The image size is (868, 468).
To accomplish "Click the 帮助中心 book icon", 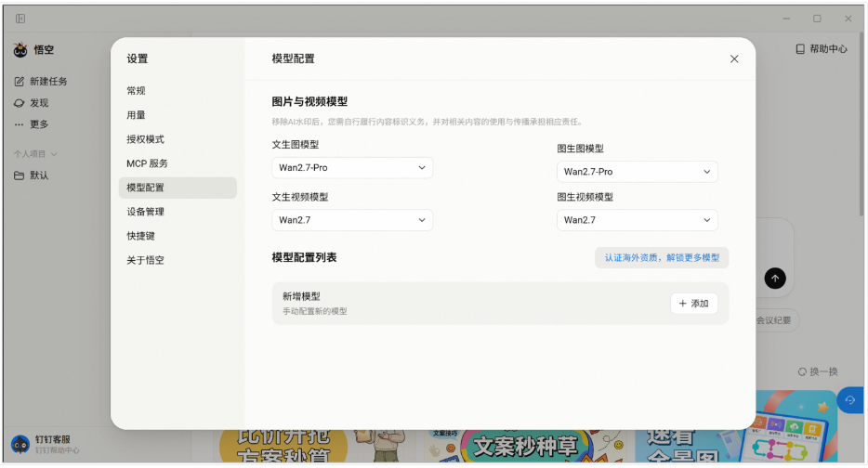I will click(800, 49).
